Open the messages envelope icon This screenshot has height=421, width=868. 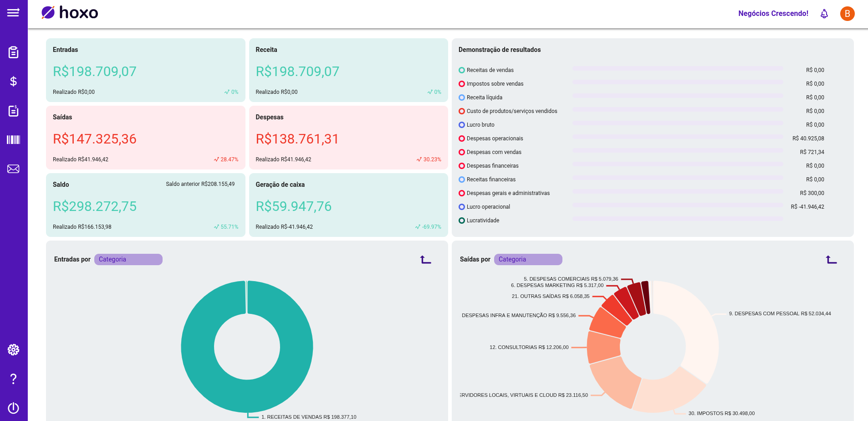point(13,169)
